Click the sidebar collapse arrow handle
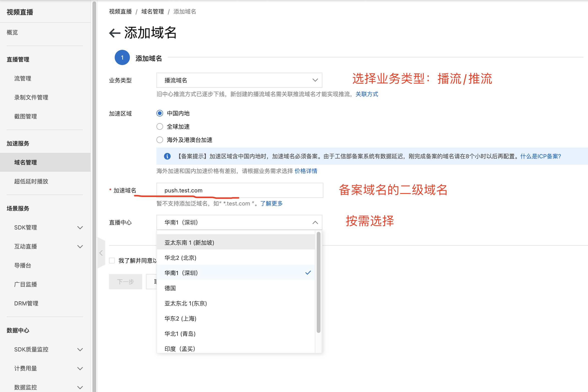This screenshot has height=392, width=588. (x=101, y=253)
